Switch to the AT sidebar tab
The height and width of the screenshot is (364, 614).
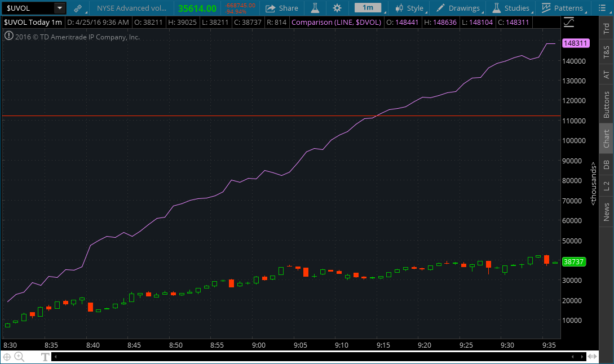[x=606, y=74]
